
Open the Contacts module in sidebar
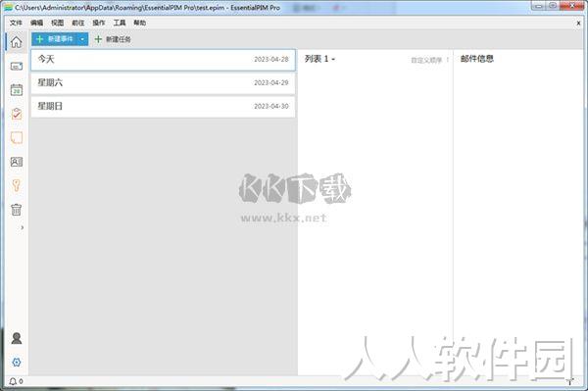click(16, 162)
